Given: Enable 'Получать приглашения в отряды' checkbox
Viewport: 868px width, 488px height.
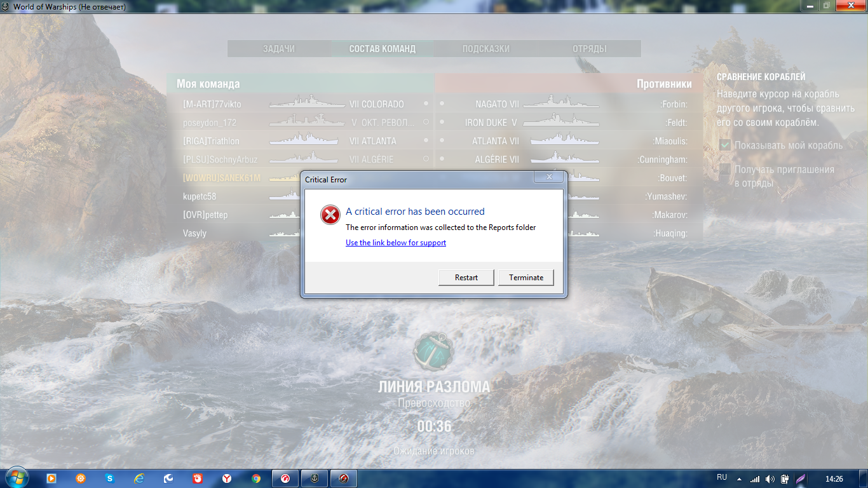Looking at the screenshot, I should coord(725,170).
